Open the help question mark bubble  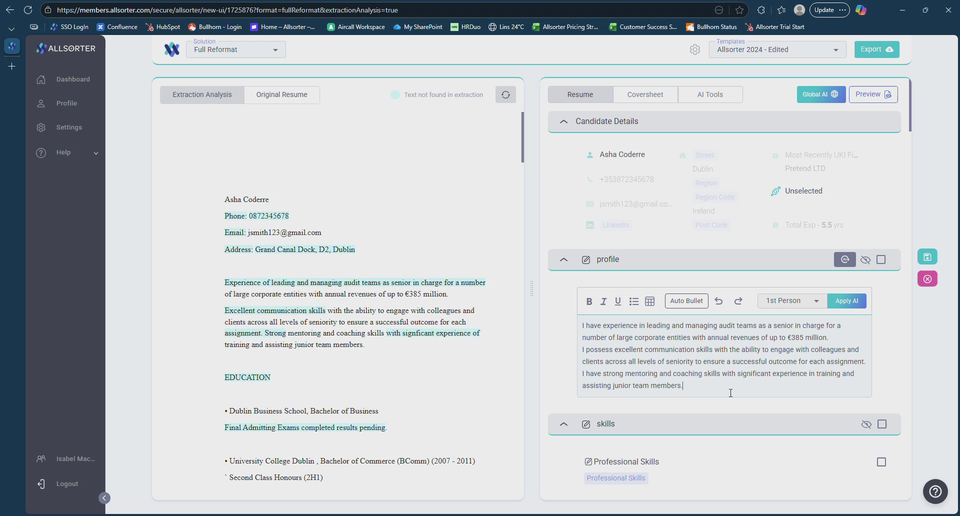coord(934,491)
